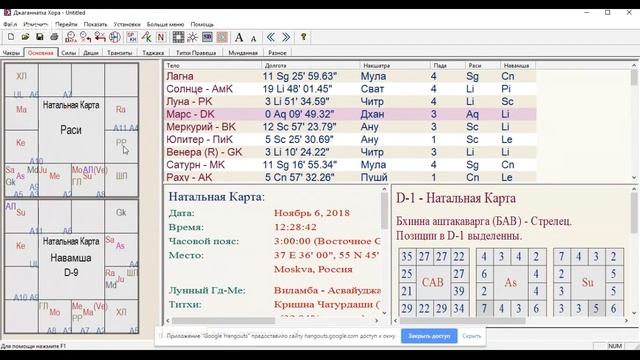640x360 pixels.
Task: Click the birth data clock toolbar icon
Action: [71, 37]
